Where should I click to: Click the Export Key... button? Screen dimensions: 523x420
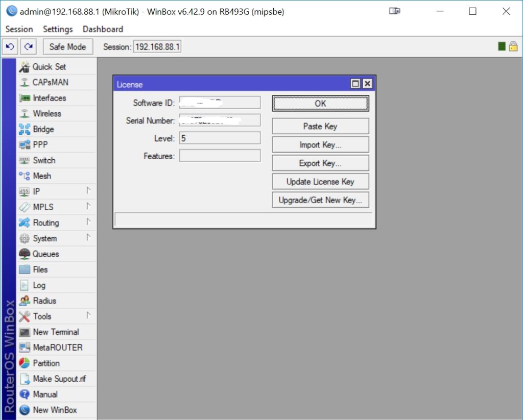point(321,163)
